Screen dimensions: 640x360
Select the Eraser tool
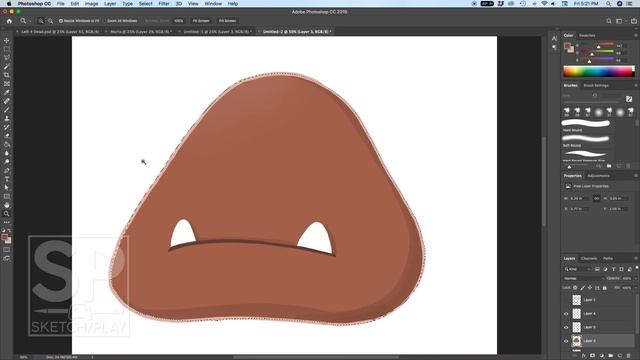tap(7, 136)
